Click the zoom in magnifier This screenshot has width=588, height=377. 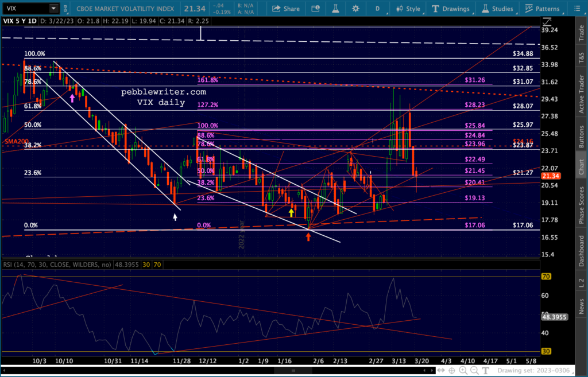point(463,370)
